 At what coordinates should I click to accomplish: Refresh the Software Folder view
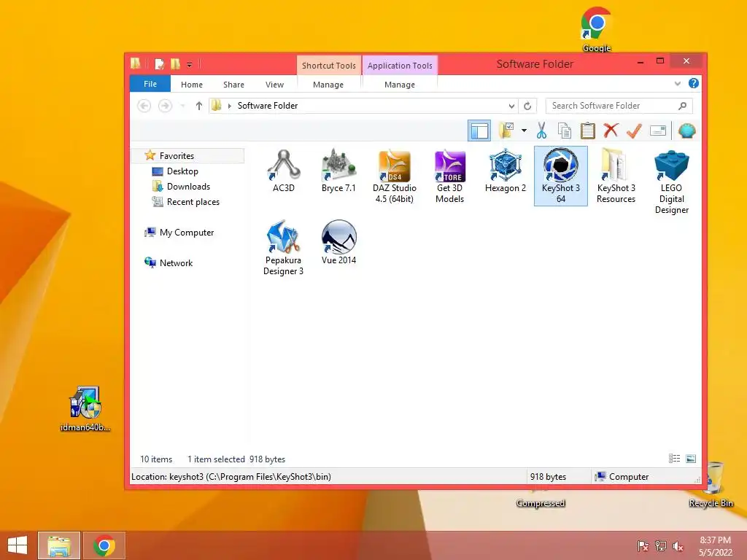tap(527, 106)
